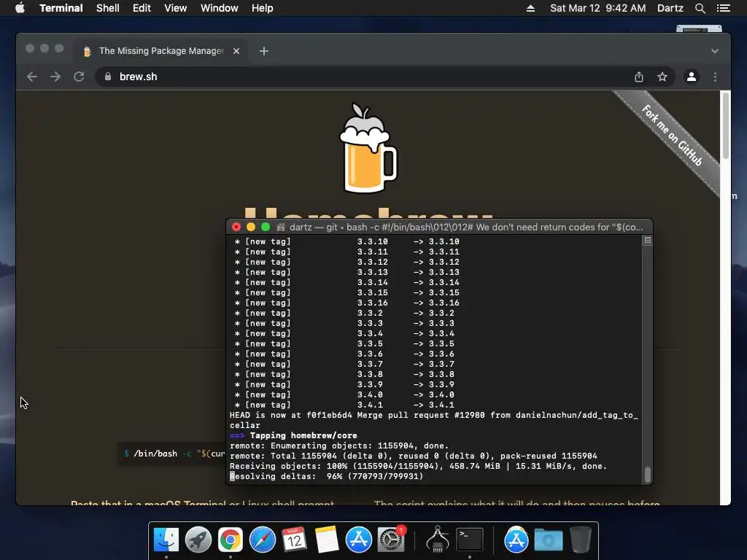Screen dimensions: 747x560
Task: Open the Chrome three-dot menu
Action: (715, 77)
